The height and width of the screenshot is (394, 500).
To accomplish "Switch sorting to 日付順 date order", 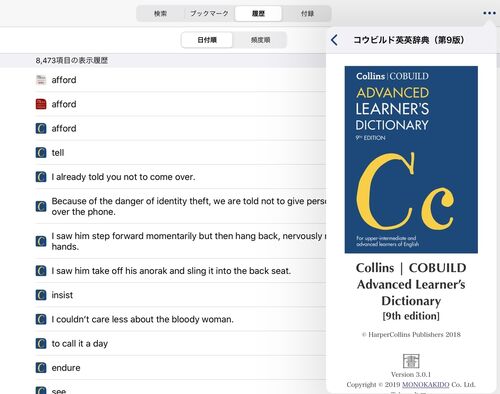I will coord(207,40).
